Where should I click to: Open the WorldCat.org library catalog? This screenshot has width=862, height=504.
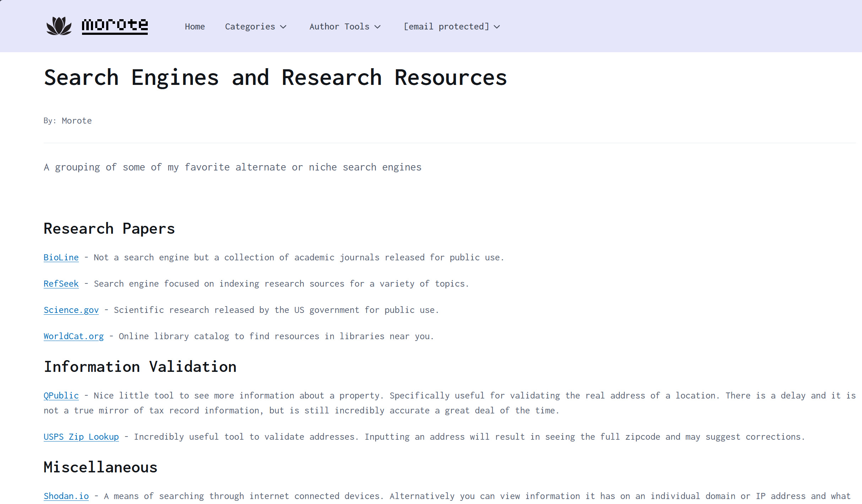pyautogui.click(x=73, y=336)
